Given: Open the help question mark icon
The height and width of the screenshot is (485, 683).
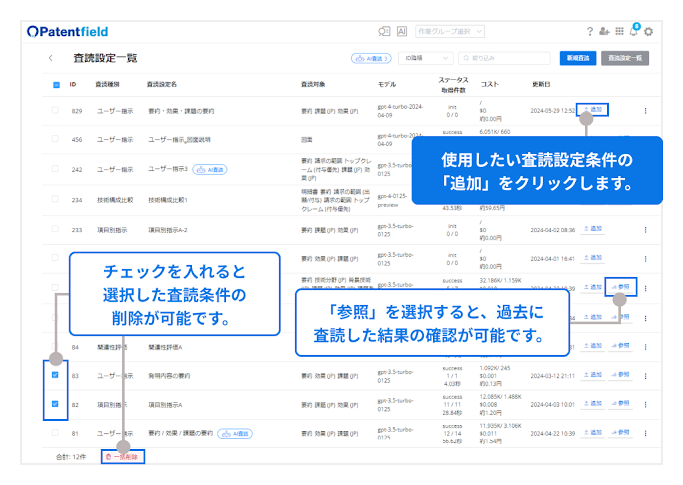Looking at the screenshot, I should coord(589,32).
